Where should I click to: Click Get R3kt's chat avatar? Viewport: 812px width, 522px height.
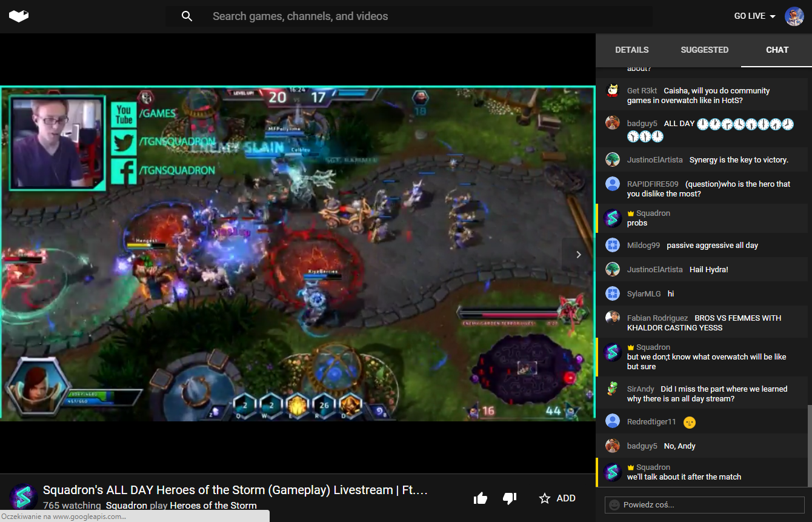[613, 90]
